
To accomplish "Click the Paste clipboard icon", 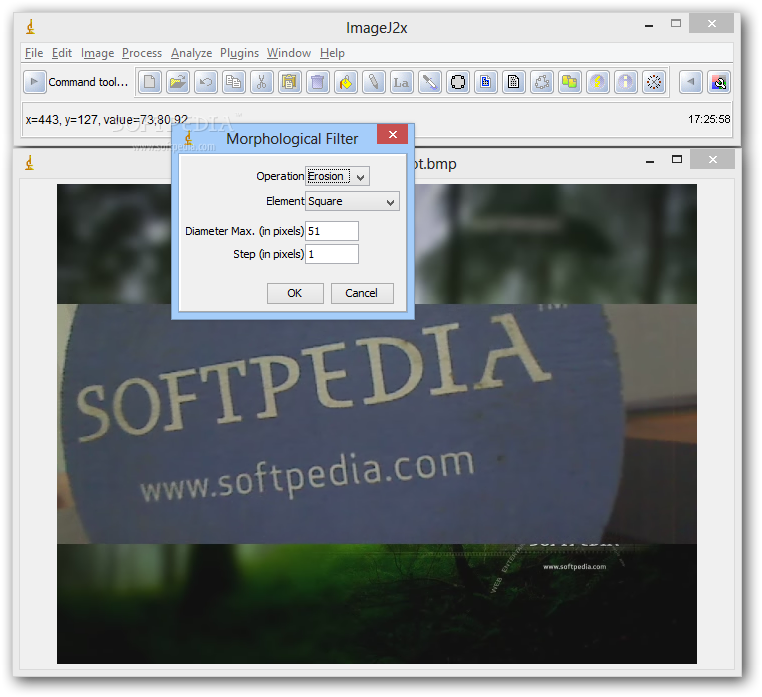I will (290, 82).
